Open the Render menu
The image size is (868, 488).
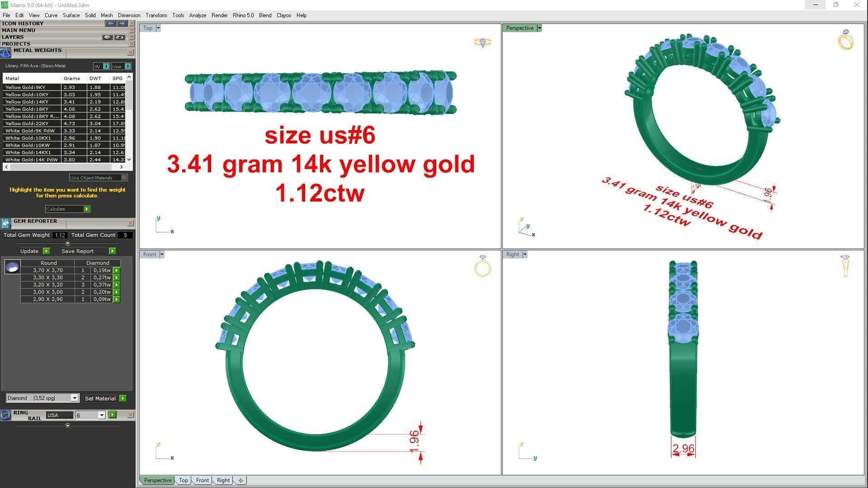coord(219,15)
